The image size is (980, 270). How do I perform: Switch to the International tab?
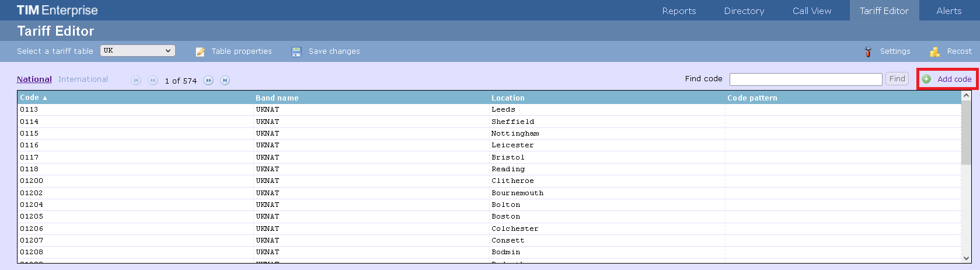[83, 79]
